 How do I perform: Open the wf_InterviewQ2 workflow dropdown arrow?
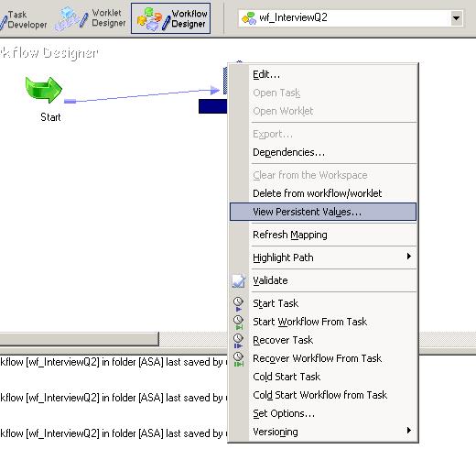point(456,18)
